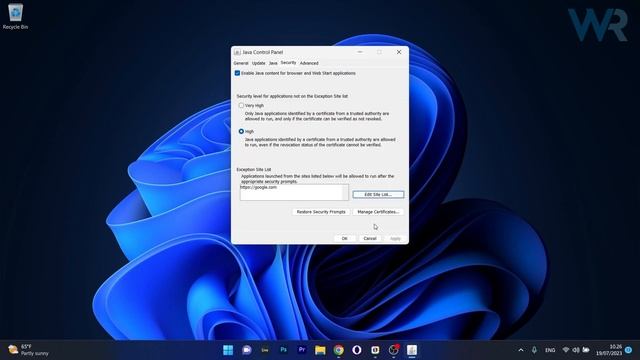Image resolution: width=640 pixels, height=360 pixels.
Task: Open the Opera browser taskbar icon
Action: tap(357, 350)
